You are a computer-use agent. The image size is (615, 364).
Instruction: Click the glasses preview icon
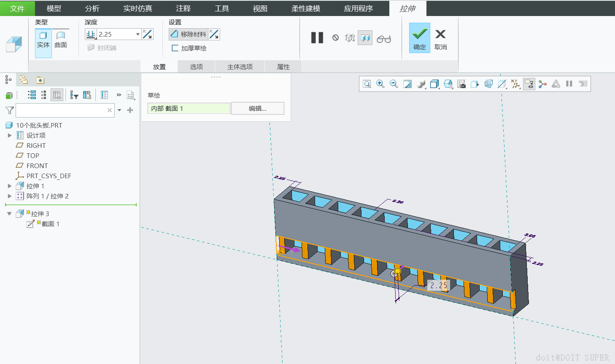coord(383,39)
